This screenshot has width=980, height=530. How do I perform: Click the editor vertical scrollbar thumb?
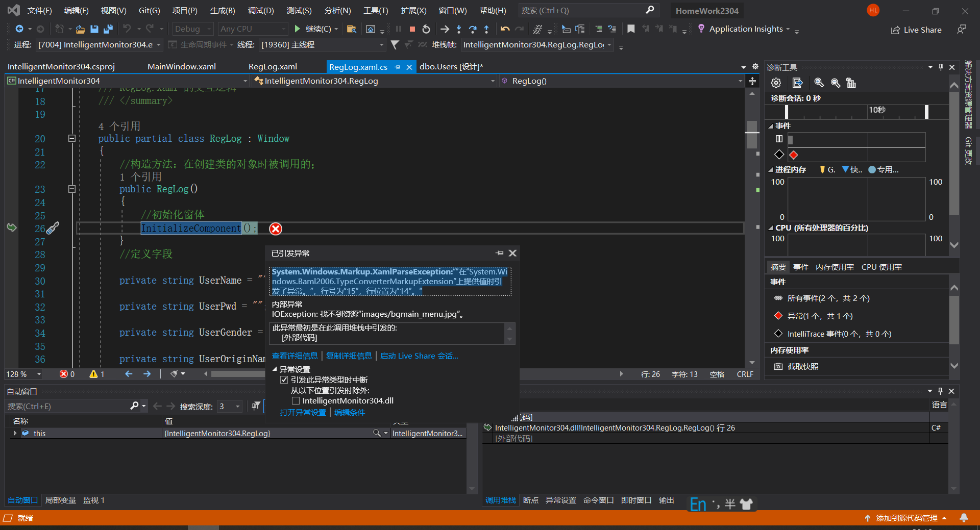[752, 135]
